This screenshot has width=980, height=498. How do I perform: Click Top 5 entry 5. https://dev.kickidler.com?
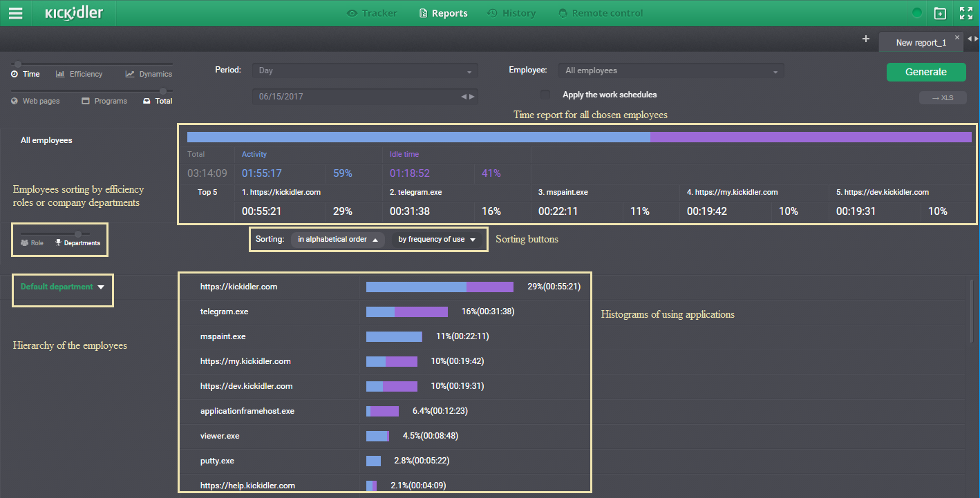click(883, 192)
